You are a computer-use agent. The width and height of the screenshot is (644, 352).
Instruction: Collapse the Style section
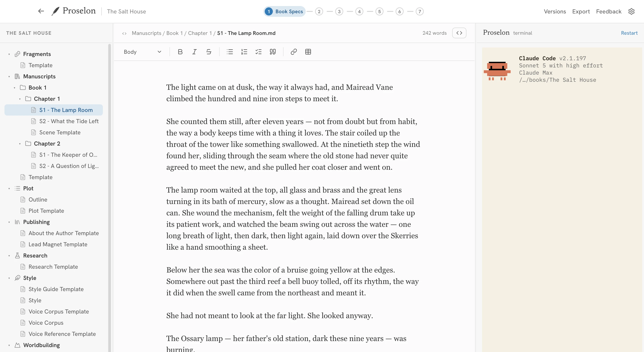(x=9, y=278)
